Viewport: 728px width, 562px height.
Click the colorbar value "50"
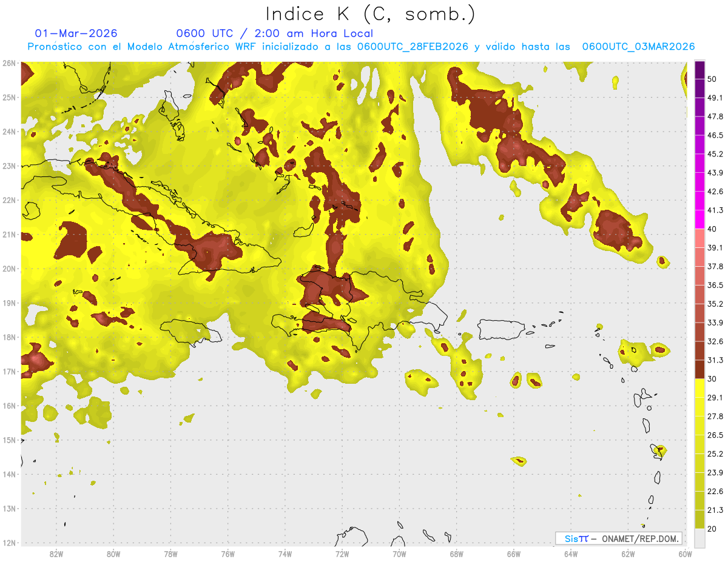coord(713,79)
